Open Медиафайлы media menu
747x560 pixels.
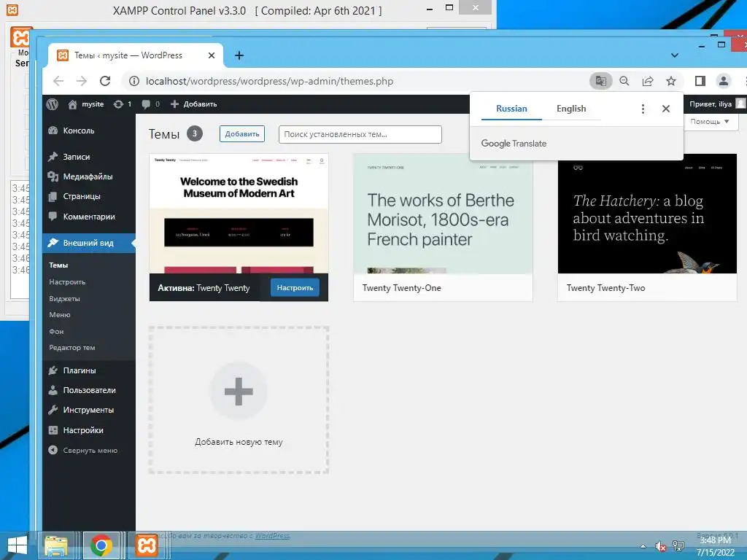tap(88, 176)
